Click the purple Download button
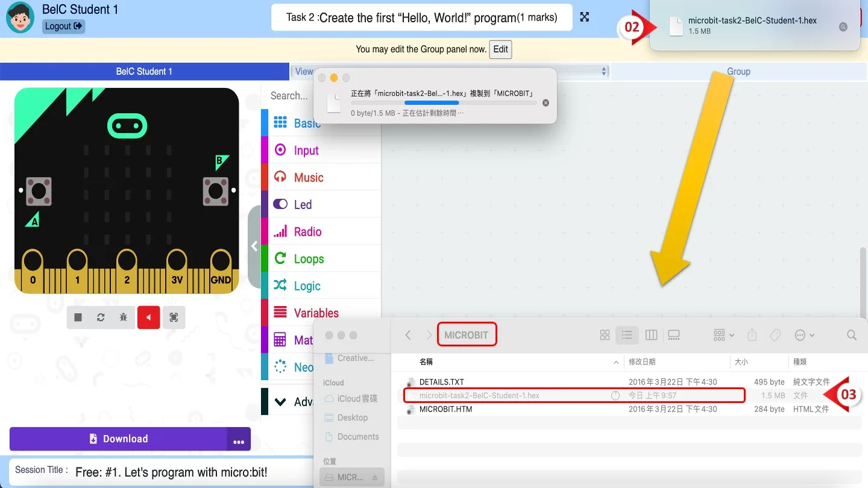The height and width of the screenshot is (488, 868). point(118,439)
